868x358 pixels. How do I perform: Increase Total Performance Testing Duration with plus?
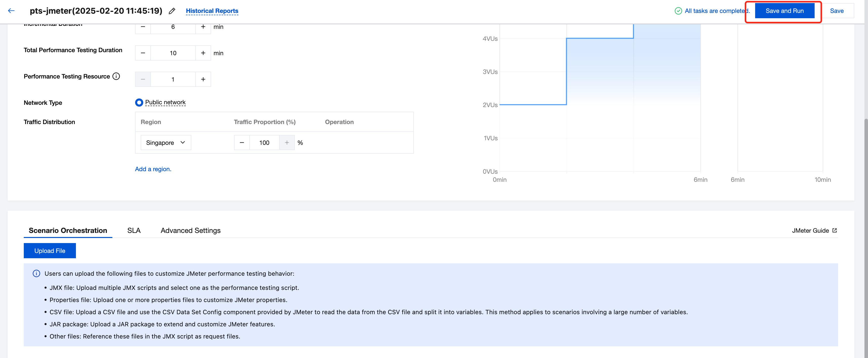pos(203,53)
